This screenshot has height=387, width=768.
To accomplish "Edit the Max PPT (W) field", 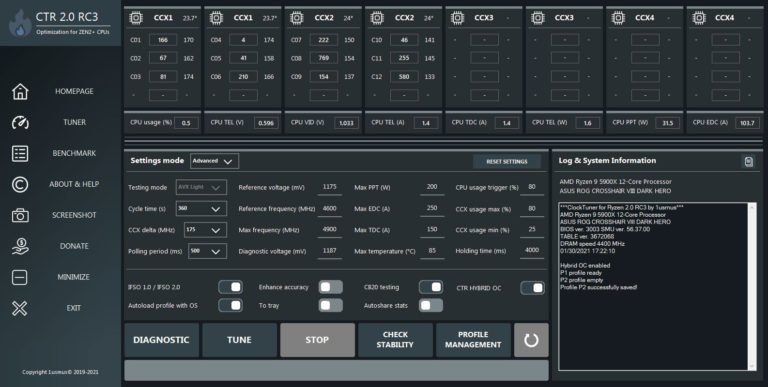I will 432,188.
